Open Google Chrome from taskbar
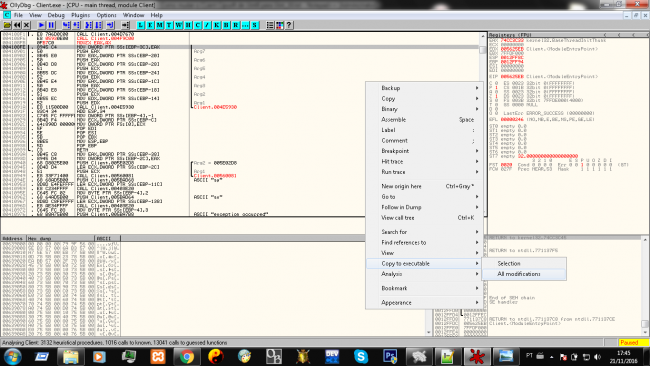 (x=187, y=356)
